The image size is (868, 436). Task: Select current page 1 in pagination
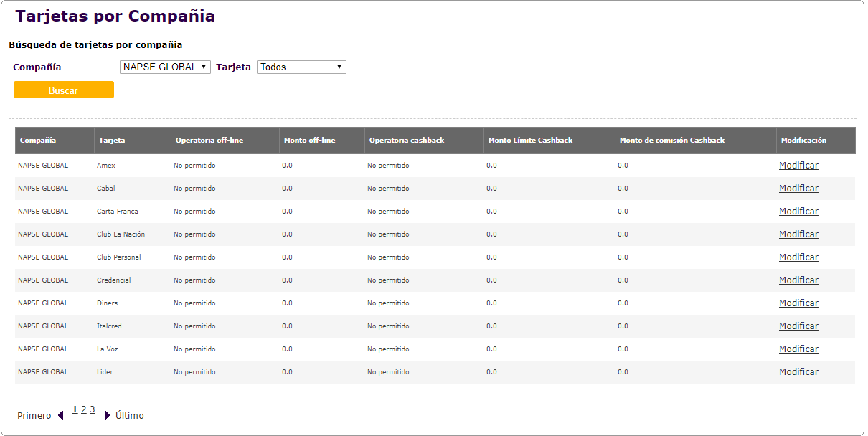pyautogui.click(x=75, y=409)
